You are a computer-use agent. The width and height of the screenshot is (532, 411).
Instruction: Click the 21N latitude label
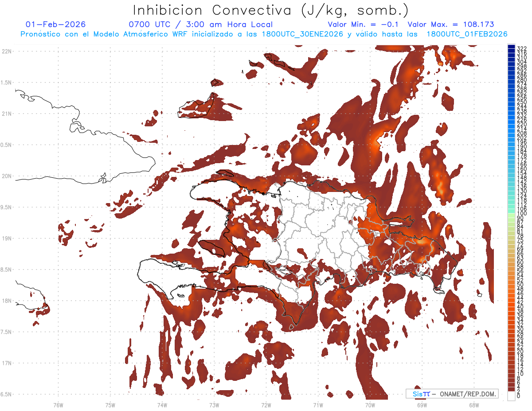tap(7, 114)
